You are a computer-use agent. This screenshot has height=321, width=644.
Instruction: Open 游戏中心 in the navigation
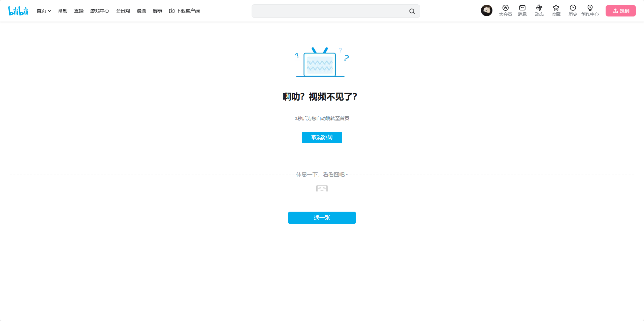tap(99, 11)
